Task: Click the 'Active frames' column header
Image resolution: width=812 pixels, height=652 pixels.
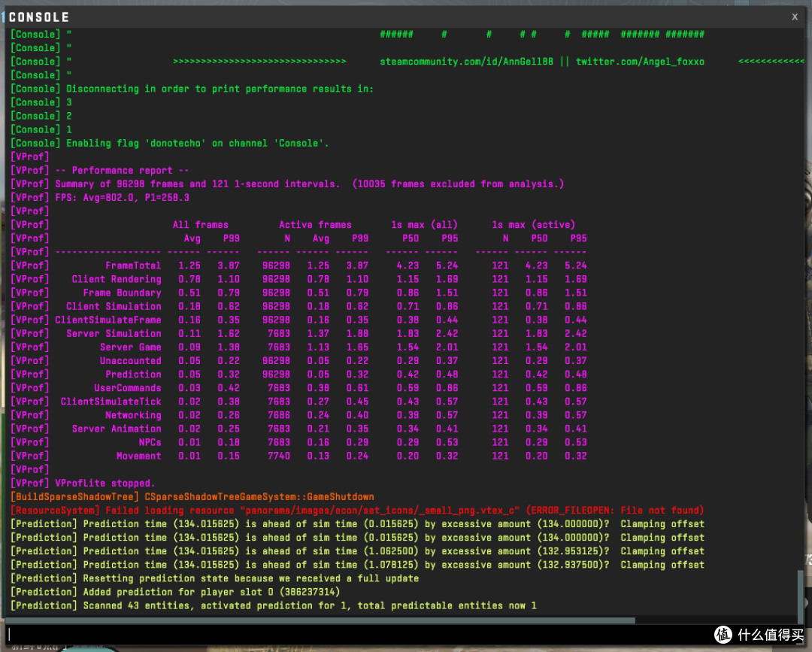Action: point(315,225)
